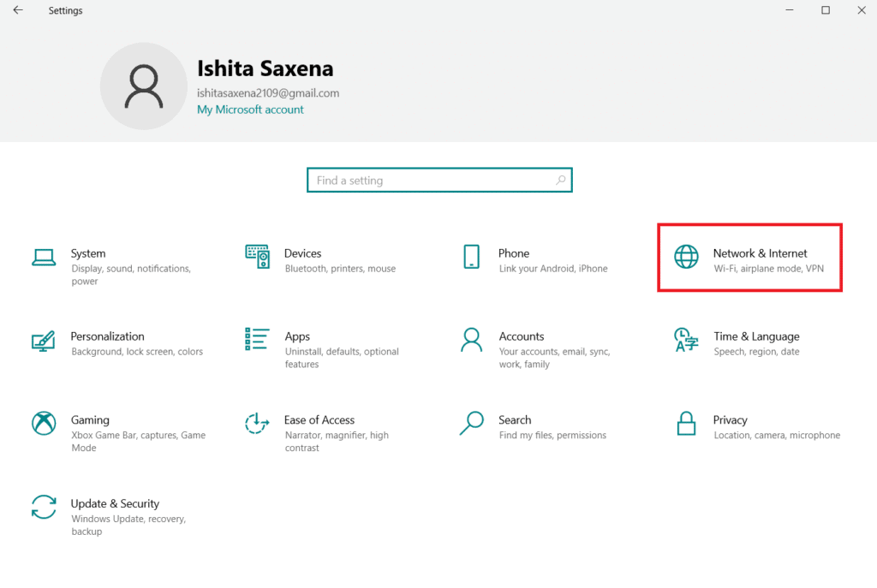Screen dimensions: 877x588
Task: Select the Phone icon
Action: (471, 257)
